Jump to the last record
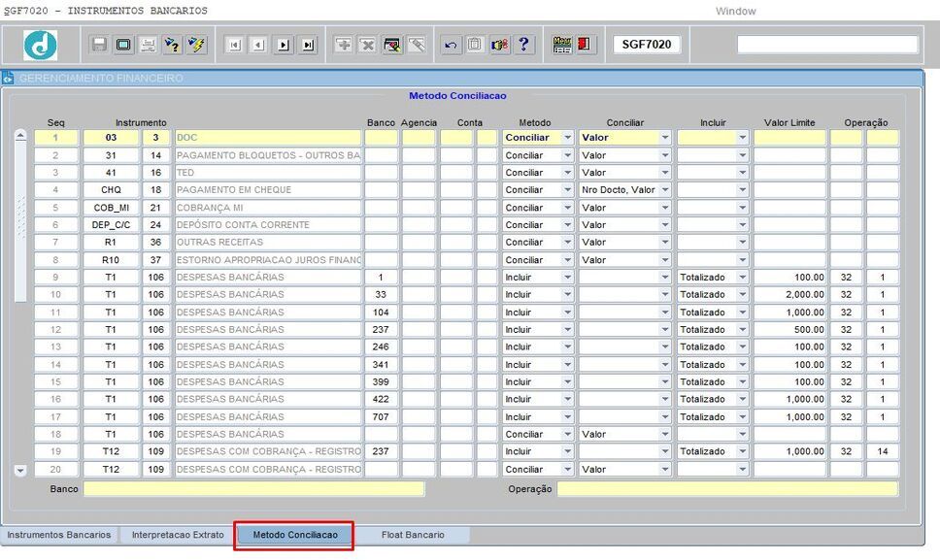The width and height of the screenshot is (940, 560). [x=308, y=45]
